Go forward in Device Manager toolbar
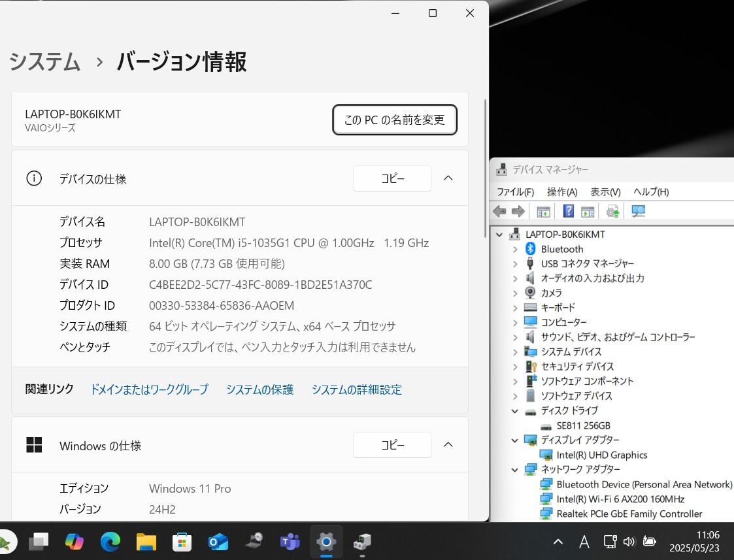The image size is (734, 560). pos(518,212)
